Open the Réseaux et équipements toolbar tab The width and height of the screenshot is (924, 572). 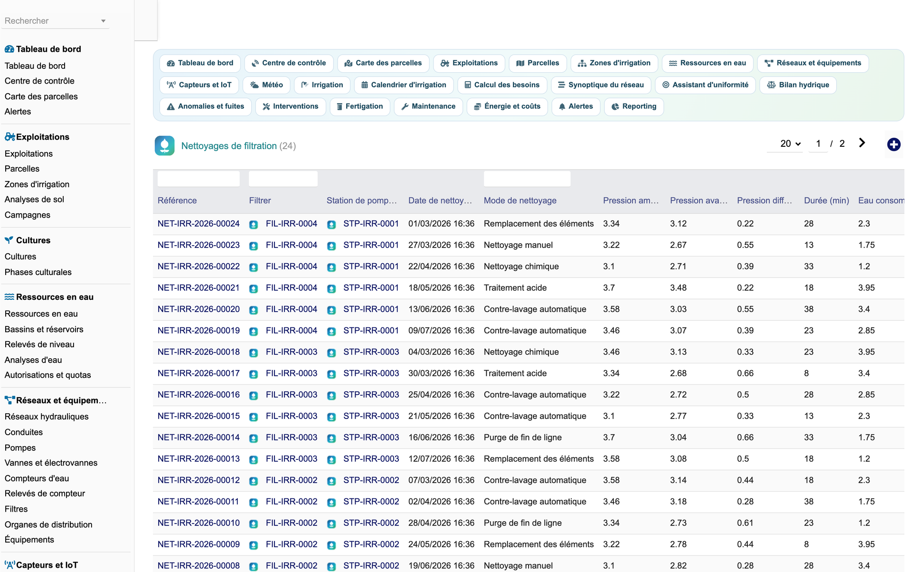(813, 63)
